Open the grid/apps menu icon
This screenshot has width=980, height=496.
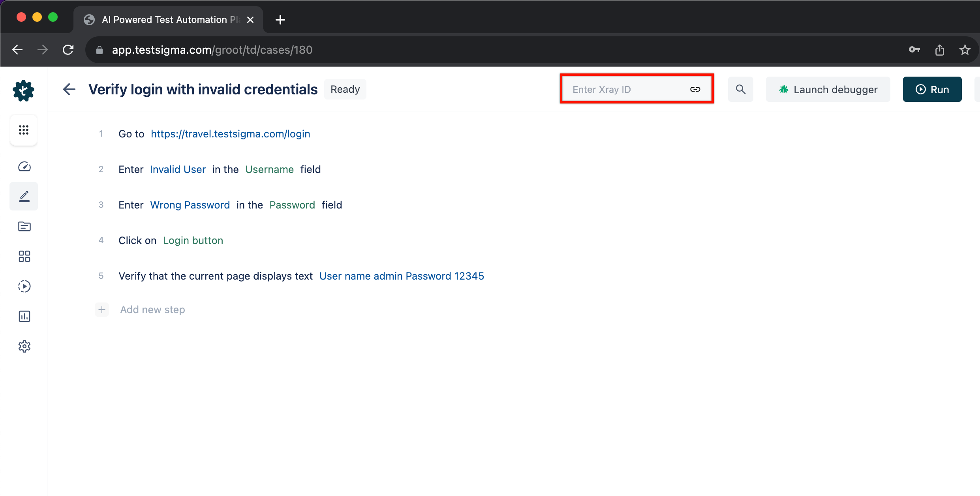24,130
